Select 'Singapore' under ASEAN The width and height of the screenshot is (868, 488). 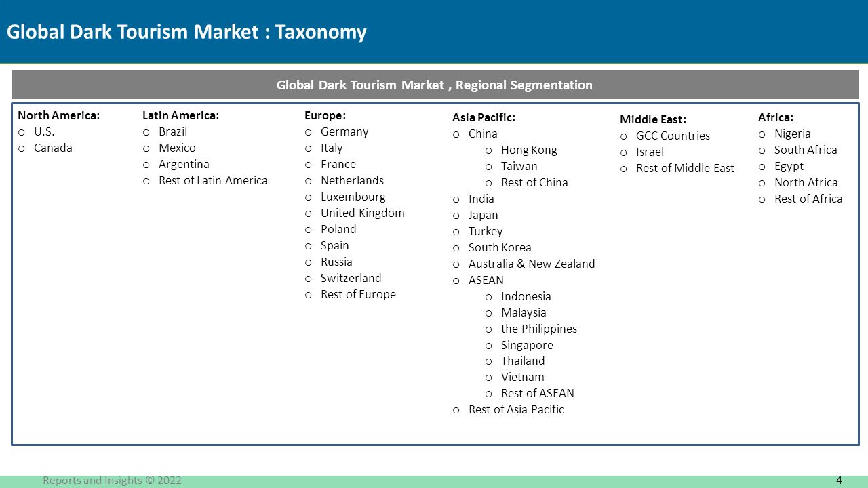(x=527, y=345)
